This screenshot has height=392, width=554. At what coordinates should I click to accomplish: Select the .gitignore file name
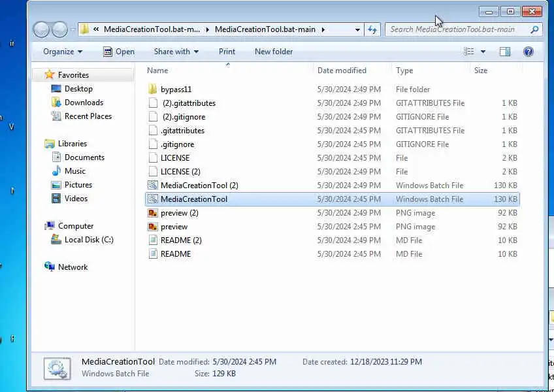coord(177,144)
